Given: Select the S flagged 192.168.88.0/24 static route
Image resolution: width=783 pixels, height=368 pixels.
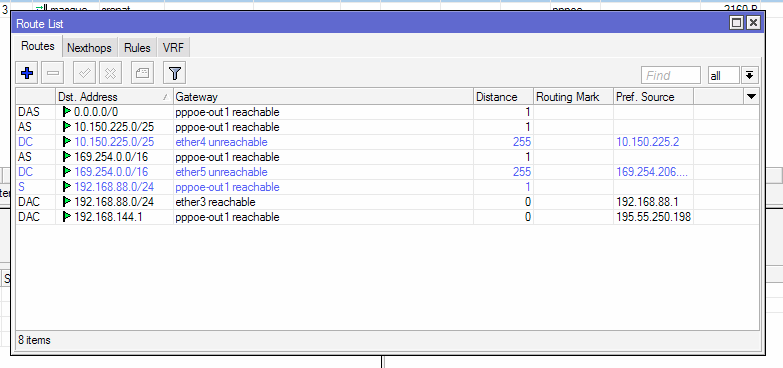Looking at the screenshot, I should [387, 187].
